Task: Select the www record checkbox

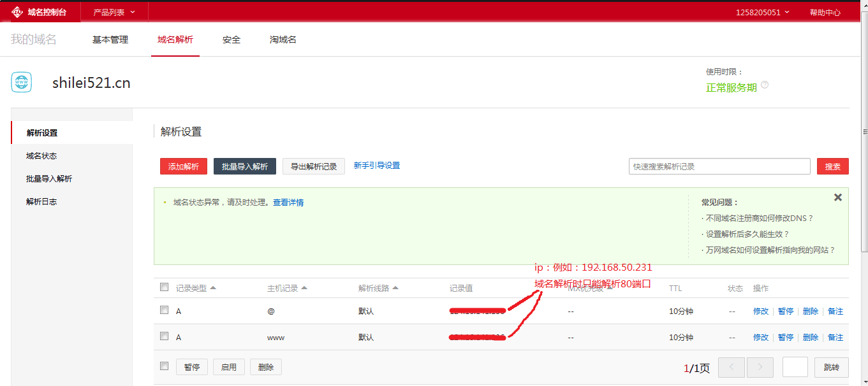Action: pos(164,336)
